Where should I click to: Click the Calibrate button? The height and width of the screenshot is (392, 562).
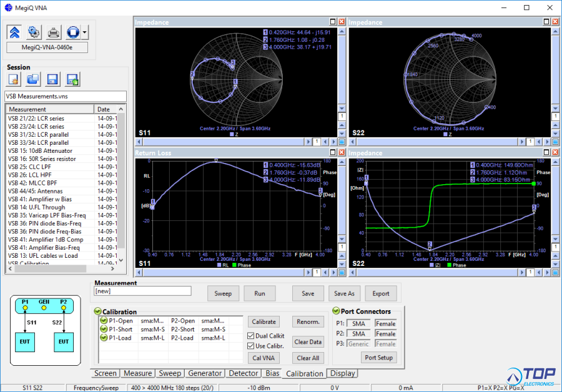(264, 321)
